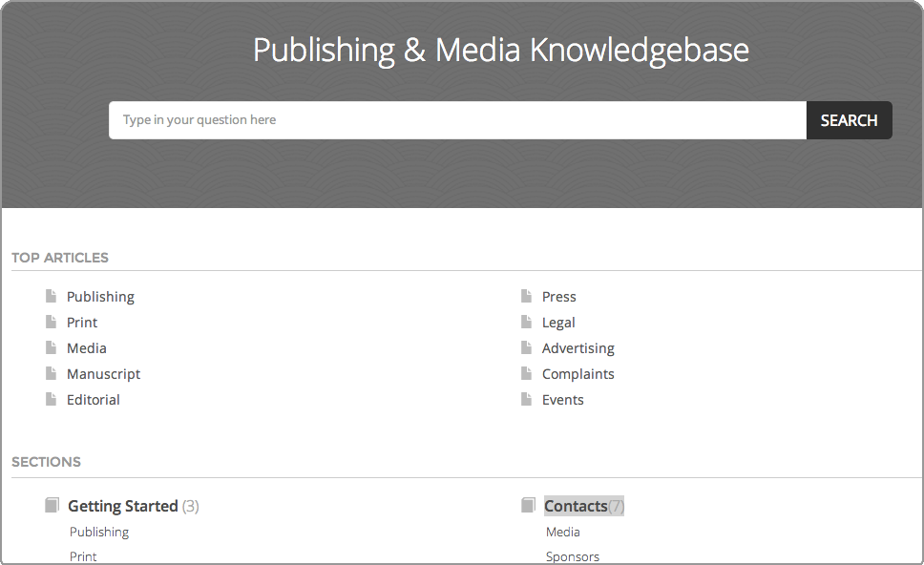Screen dimensions: 924x565
Task: Click the document icon beside Manuscript article
Action: click(52, 373)
